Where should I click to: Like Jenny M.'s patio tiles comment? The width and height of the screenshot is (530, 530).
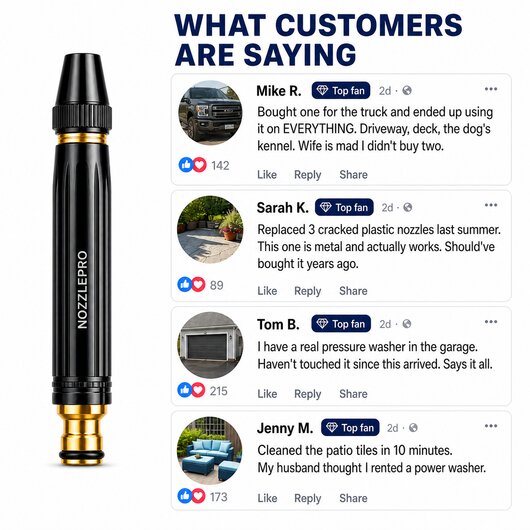267,498
